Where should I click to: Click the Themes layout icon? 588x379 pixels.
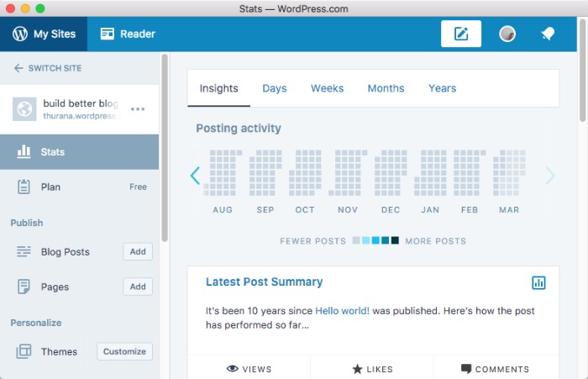(x=24, y=351)
